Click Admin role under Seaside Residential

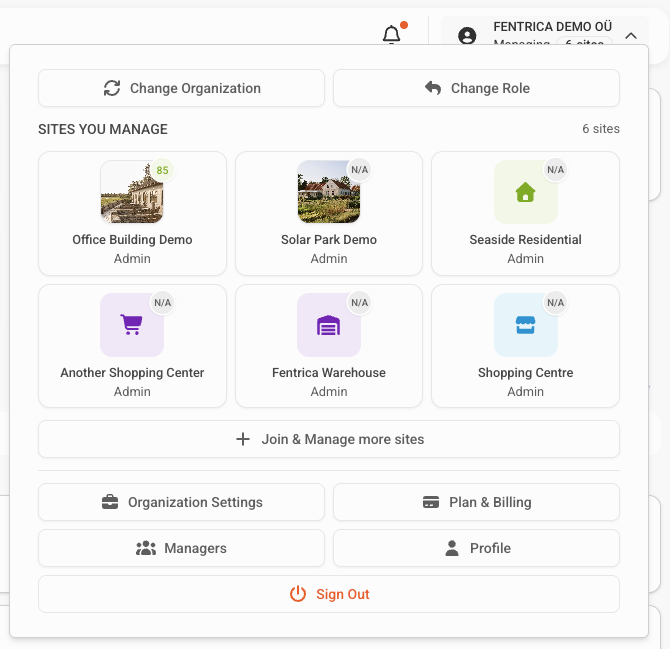tap(526, 258)
